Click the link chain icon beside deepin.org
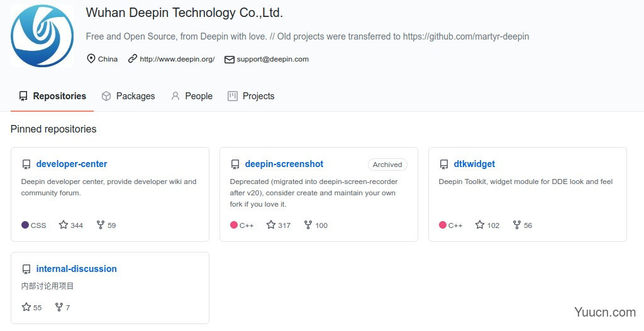 pyautogui.click(x=132, y=58)
